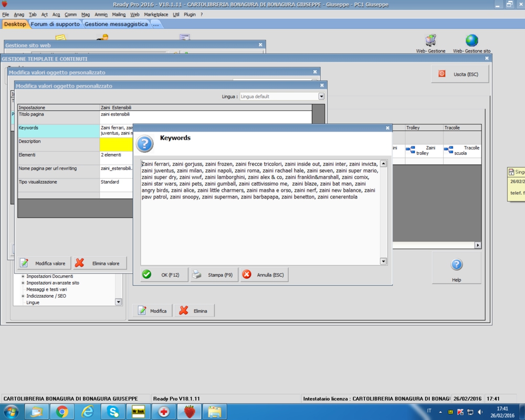The height and width of the screenshot is (420, 525).
Task: Click the yellow Description value cell
Action: tap(116, 144)
